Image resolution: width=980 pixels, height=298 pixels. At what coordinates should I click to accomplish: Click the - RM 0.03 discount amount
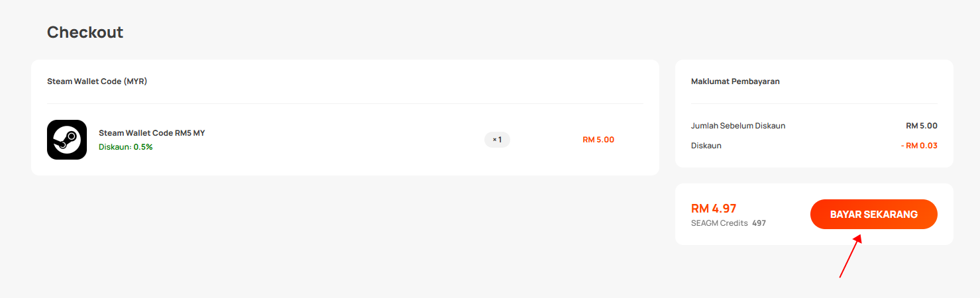click(919, 146)
